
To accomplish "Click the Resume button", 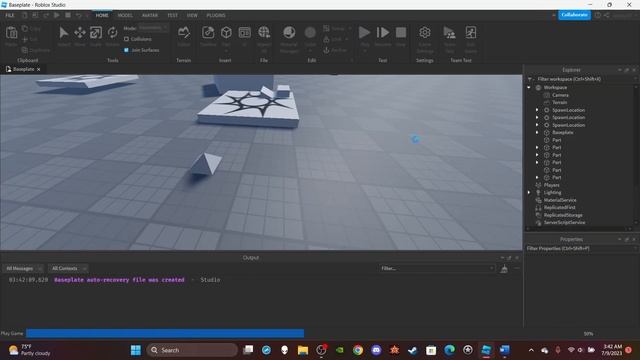I will (x=383, y=32).
